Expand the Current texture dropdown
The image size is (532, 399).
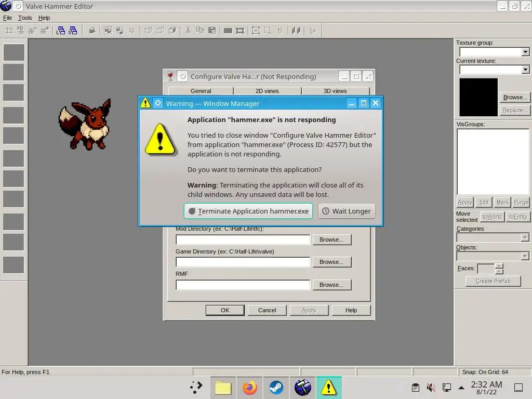tap(525, 70)
